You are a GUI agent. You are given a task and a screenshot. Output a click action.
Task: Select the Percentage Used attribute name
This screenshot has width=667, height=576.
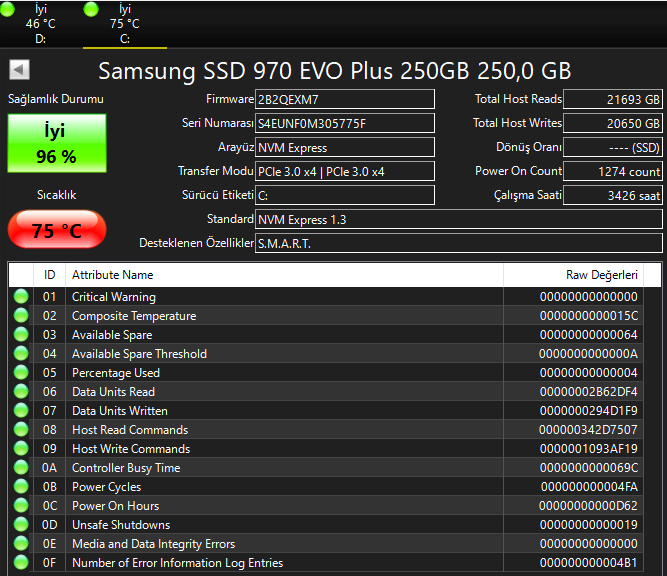pyautogui.click(x=116, y=373)
